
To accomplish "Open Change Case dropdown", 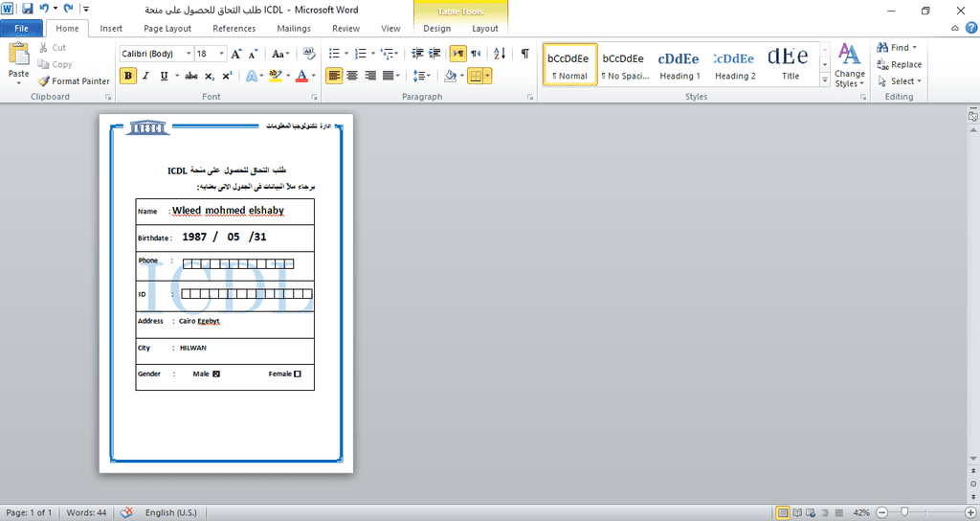I will click(x=280, y=54).
